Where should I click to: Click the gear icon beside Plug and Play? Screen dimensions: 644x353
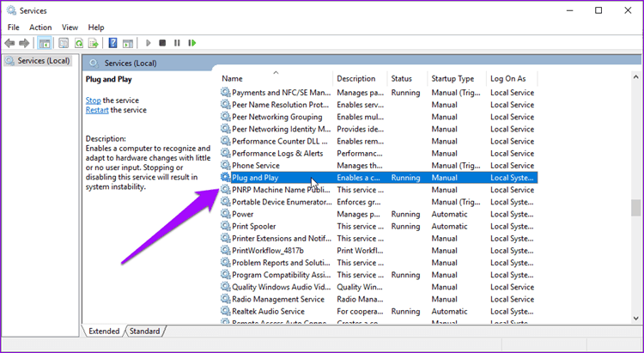click(226, 178)
